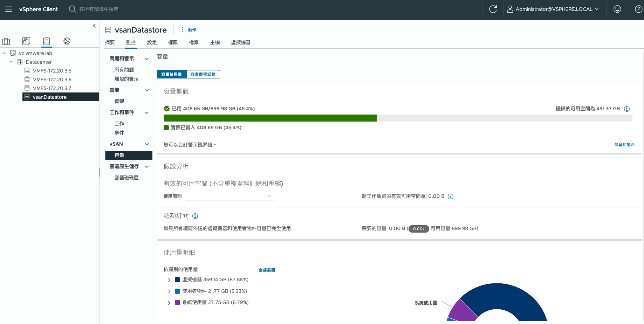Select the 容量歷程記錄 toggle button
This screenshot has width=644, height=324.
click(x=203, y=74)
